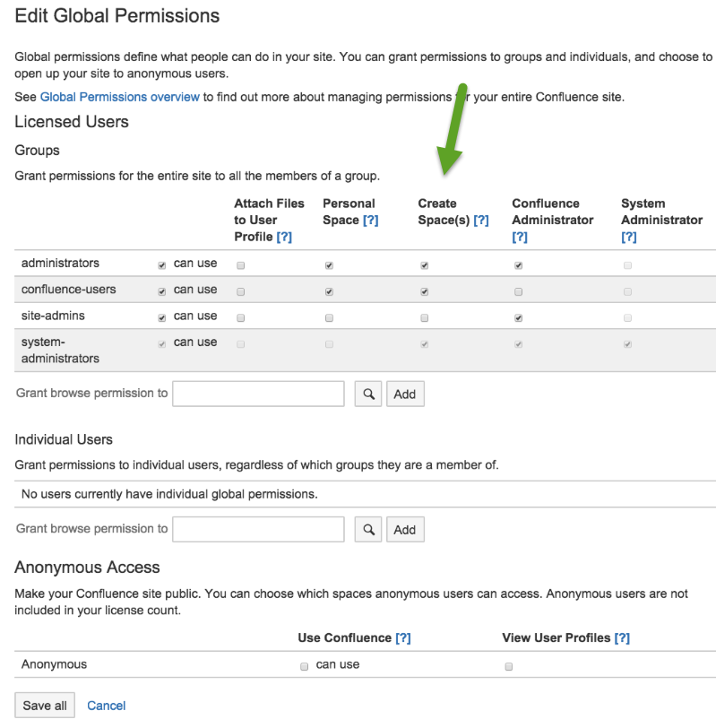Click search icon beside Individual Users field
Screen dimensions: 716x728
point(368,530)
